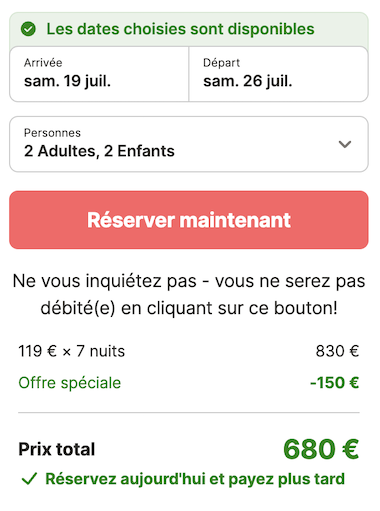Click the '119 € × 7 nuits' line
This screenshot has height=511, width=380.
[72, 351]
